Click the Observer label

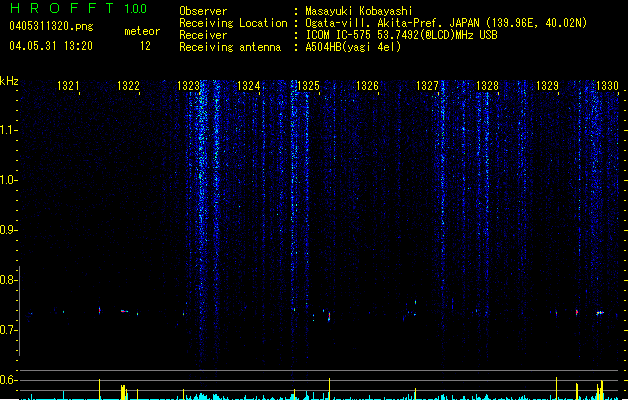click(203, 11)
